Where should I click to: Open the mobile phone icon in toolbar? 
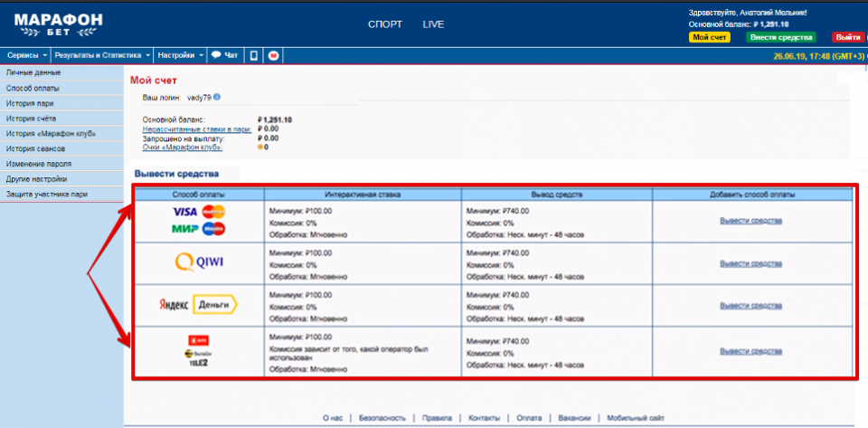tap(254, 55)
